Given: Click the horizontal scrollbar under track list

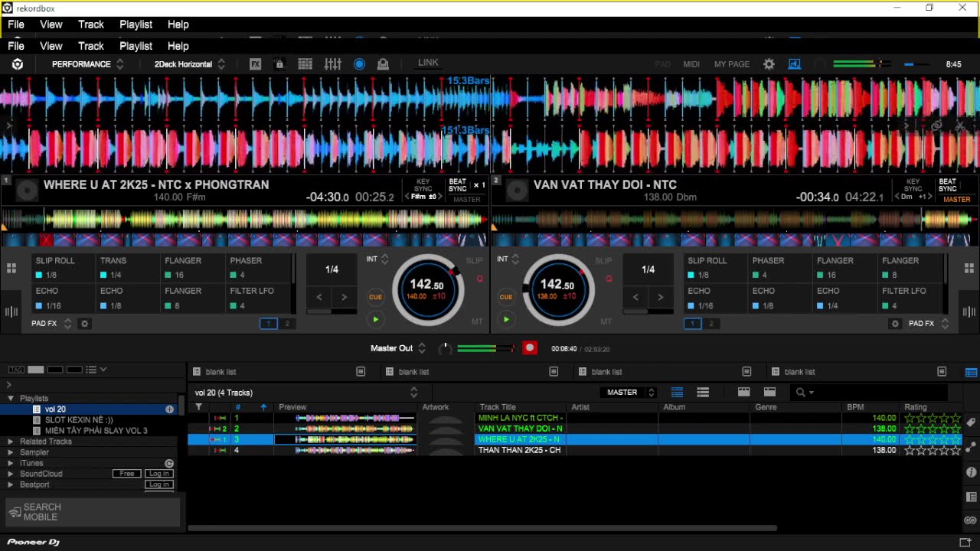Looking at the screenshot, I should coord(482,528).
